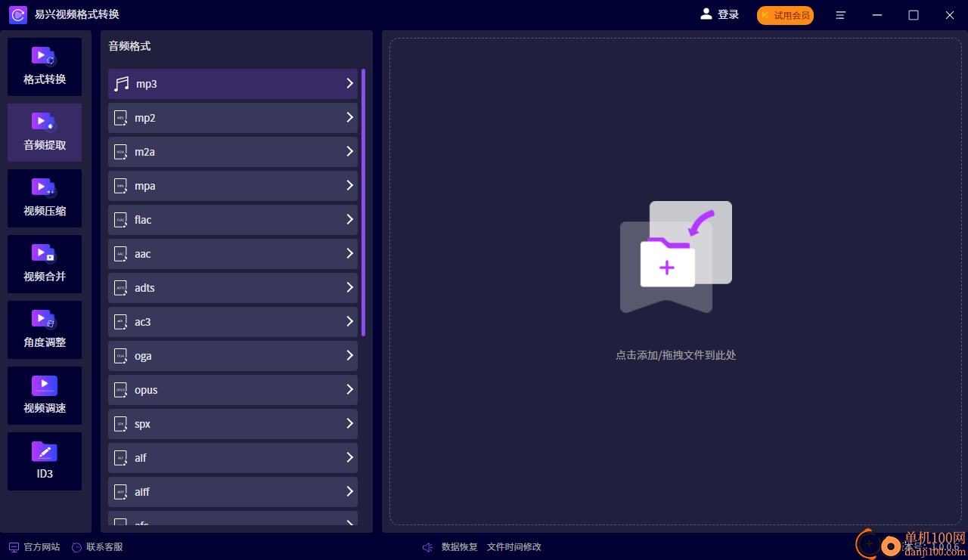The height and width of the screenshot is (560, 968).
Task: Expand the mpa format chevron
Action: pyautogui.click(x=349, y=185)
